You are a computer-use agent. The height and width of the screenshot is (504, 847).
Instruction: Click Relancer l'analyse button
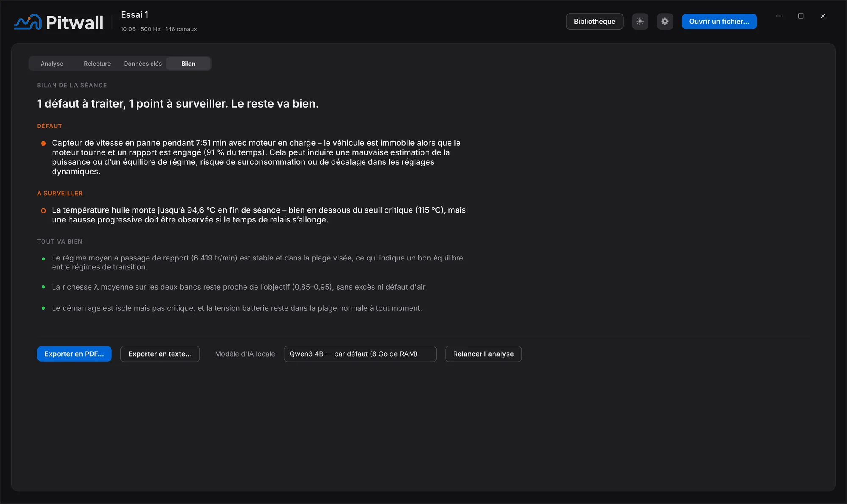483,354
